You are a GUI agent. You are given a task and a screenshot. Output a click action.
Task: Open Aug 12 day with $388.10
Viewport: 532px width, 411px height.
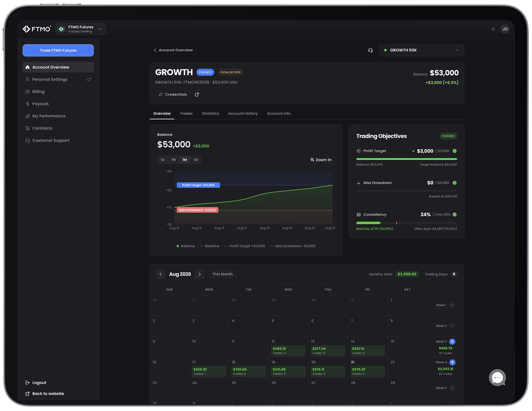288,351
